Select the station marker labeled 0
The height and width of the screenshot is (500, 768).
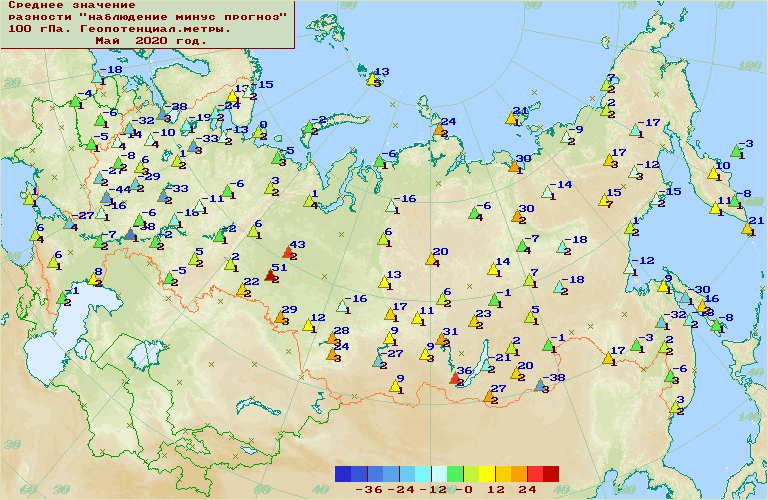258,132
